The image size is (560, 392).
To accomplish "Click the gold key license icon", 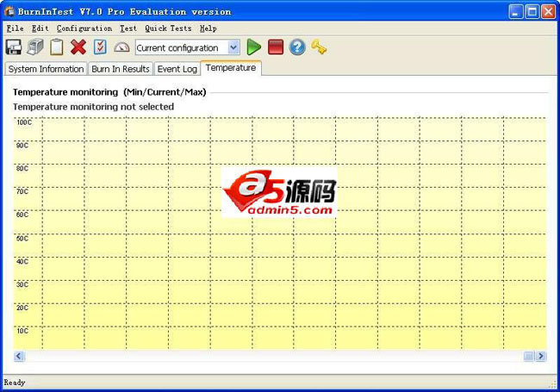I will pyautogui.click(x=319, y=47).
